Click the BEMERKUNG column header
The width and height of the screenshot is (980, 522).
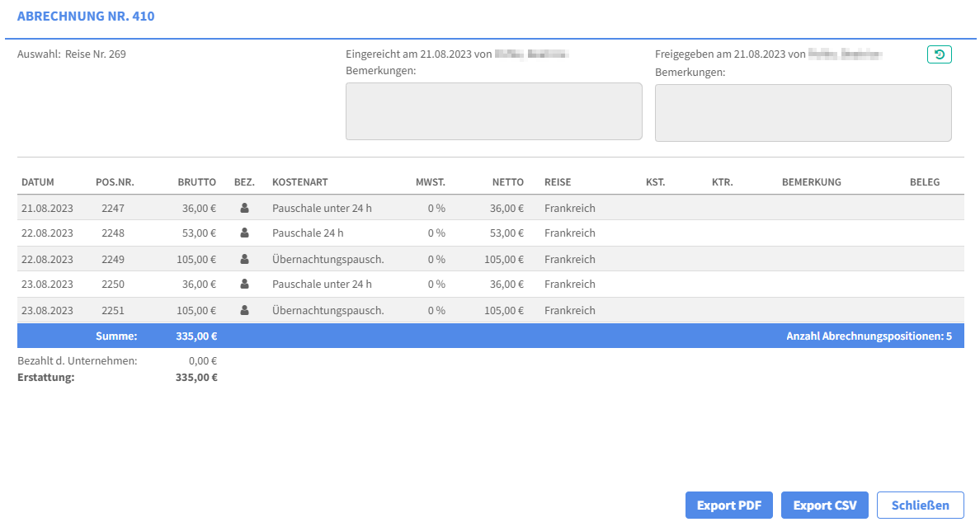pyautogui.click(x=811, y=182)
